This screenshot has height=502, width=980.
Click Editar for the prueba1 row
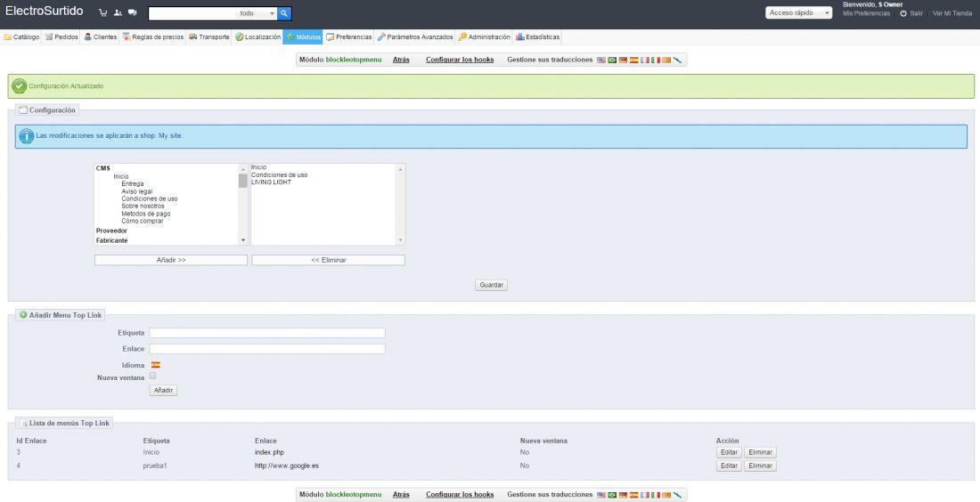pyautogui.click(x=729, y=466)
